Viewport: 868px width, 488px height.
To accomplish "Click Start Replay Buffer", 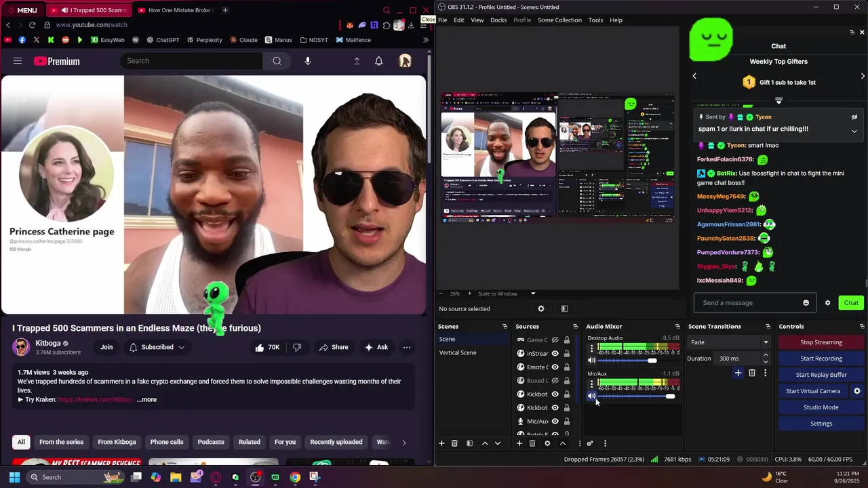I will (821, 375).
